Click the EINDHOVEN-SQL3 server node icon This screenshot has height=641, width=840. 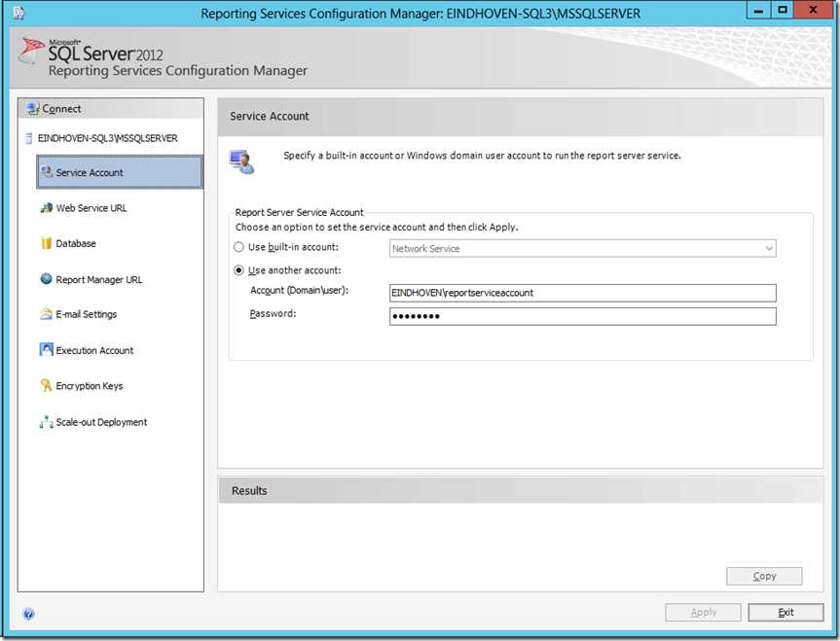pyautogui.click(x=28, y=138)
